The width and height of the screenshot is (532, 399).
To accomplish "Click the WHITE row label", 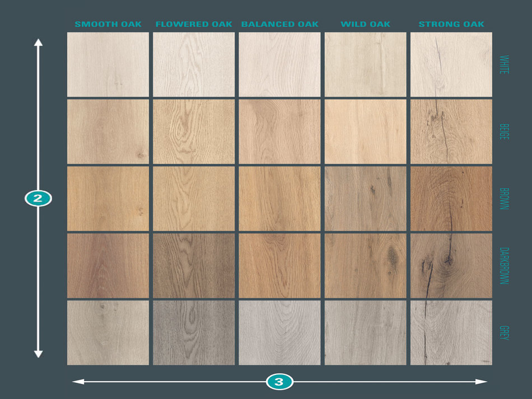I will 504,64.
